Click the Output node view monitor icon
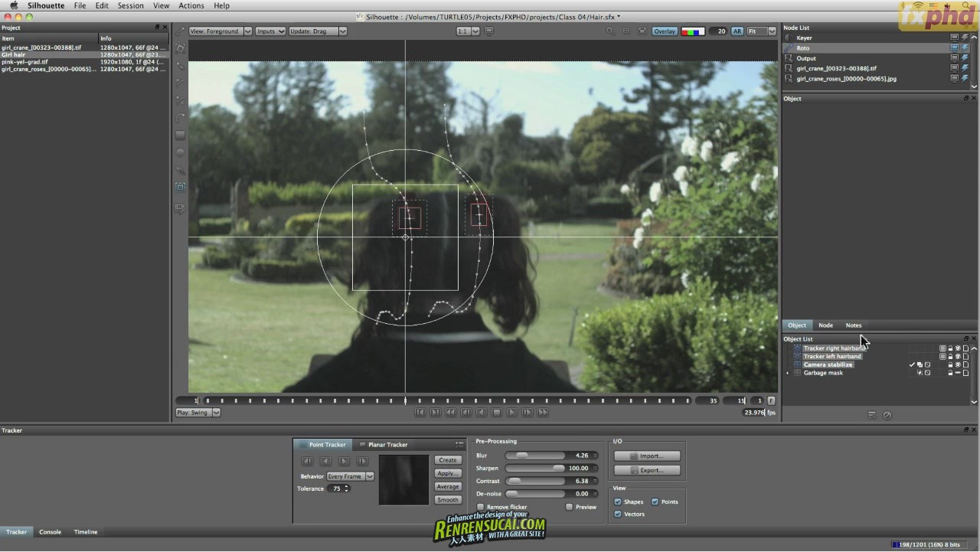This screenshot has width=980, height=552. click(955, 58)
